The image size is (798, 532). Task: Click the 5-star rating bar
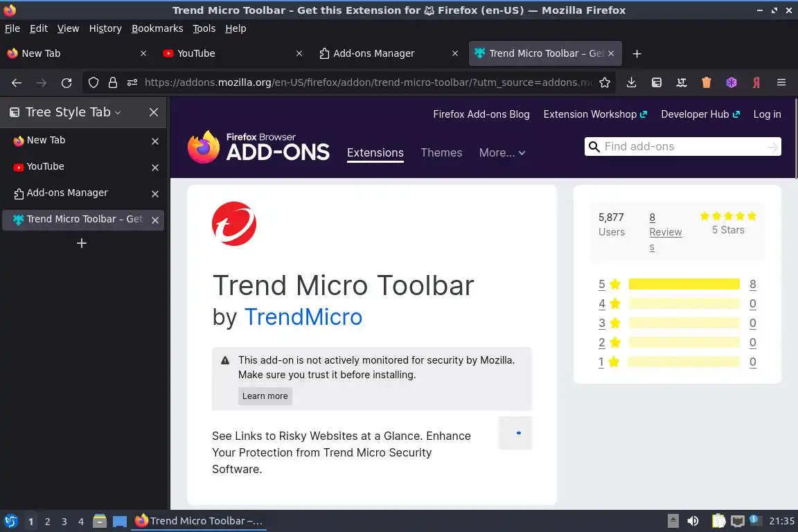pos(684,284)
